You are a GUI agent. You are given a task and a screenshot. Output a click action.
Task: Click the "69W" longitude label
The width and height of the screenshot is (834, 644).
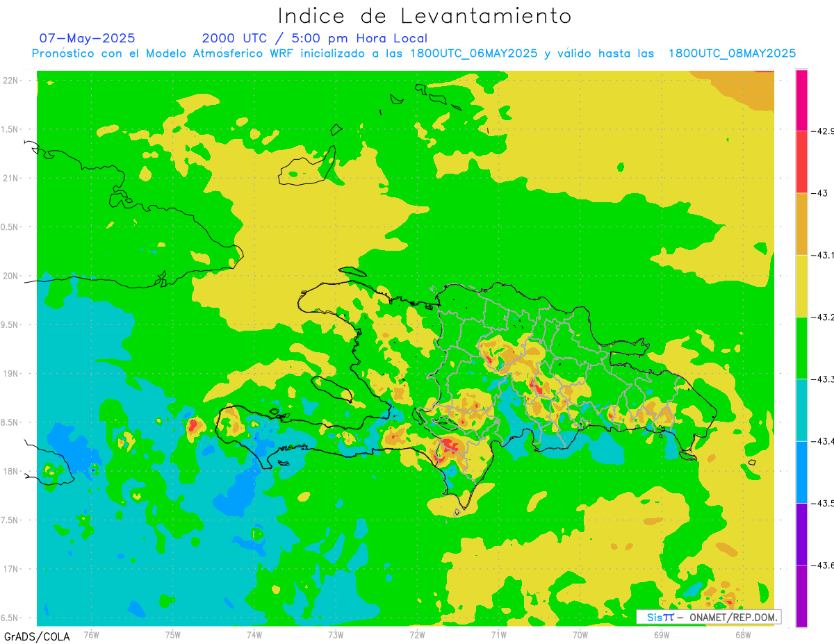click(x=661, y=634)
